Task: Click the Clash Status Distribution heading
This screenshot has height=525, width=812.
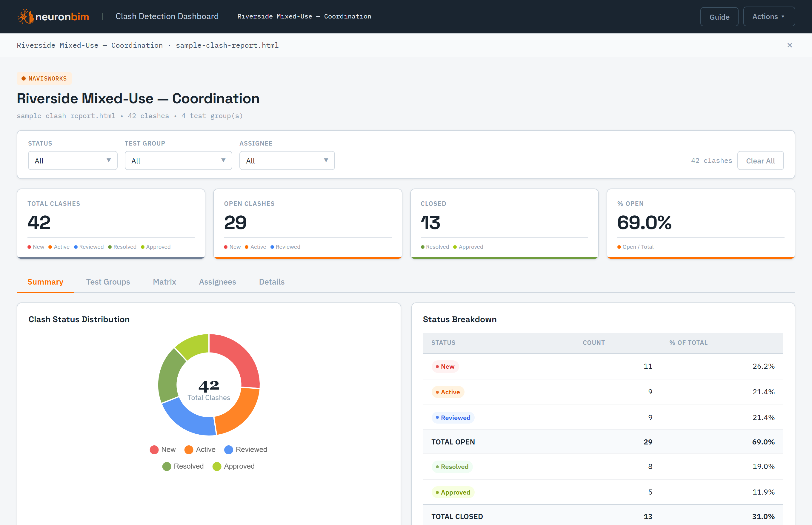Action: 79,319
